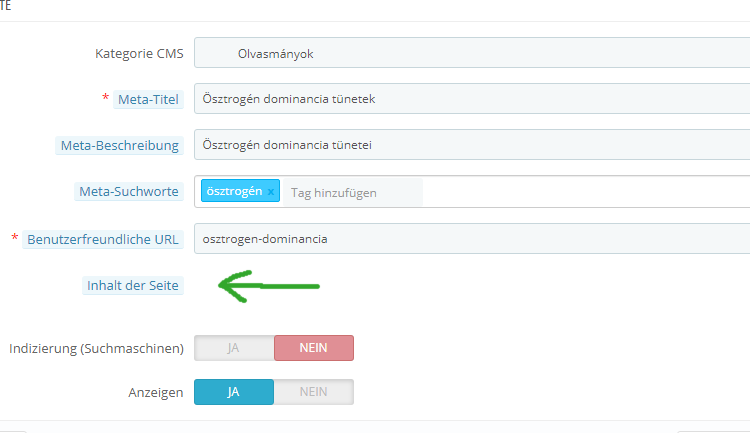
Task: Select the ösztrogén keyword tag
Action: click(234, 192)
